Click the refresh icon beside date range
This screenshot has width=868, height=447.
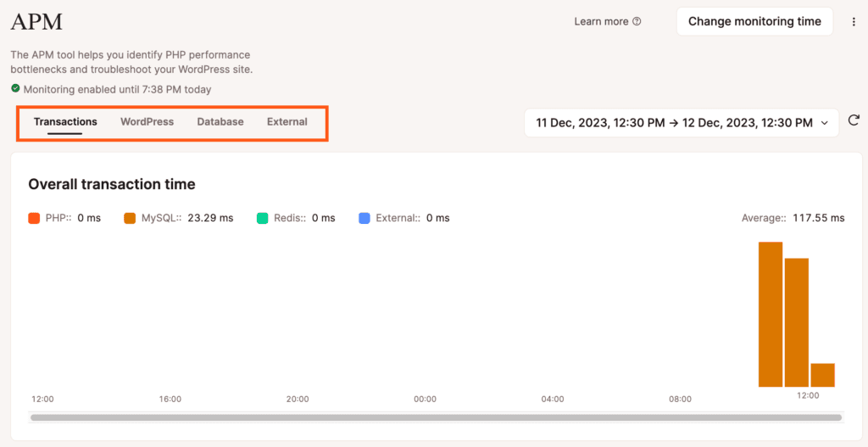(854, 121)
